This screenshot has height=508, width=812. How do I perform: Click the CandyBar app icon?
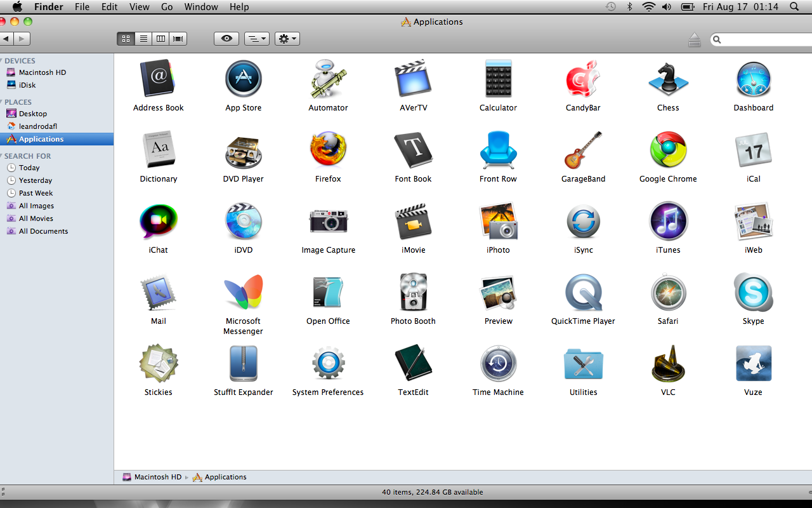(583, 79)
